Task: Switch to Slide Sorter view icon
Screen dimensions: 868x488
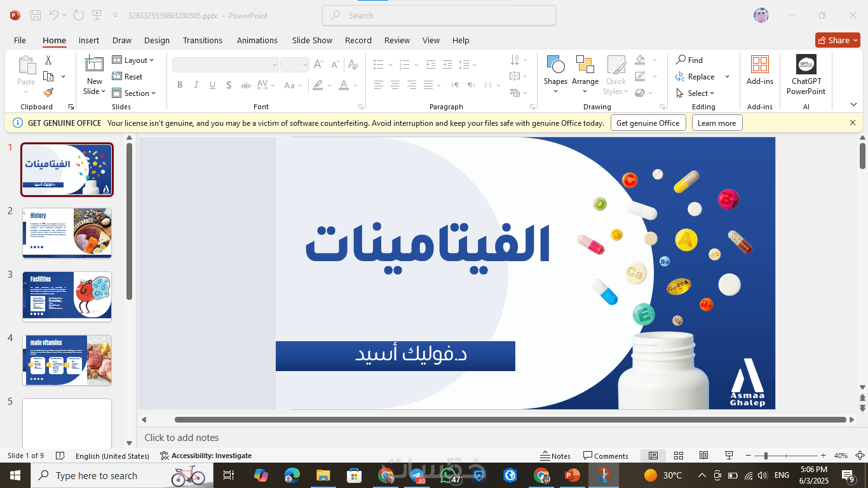Action: pos(678,456)
